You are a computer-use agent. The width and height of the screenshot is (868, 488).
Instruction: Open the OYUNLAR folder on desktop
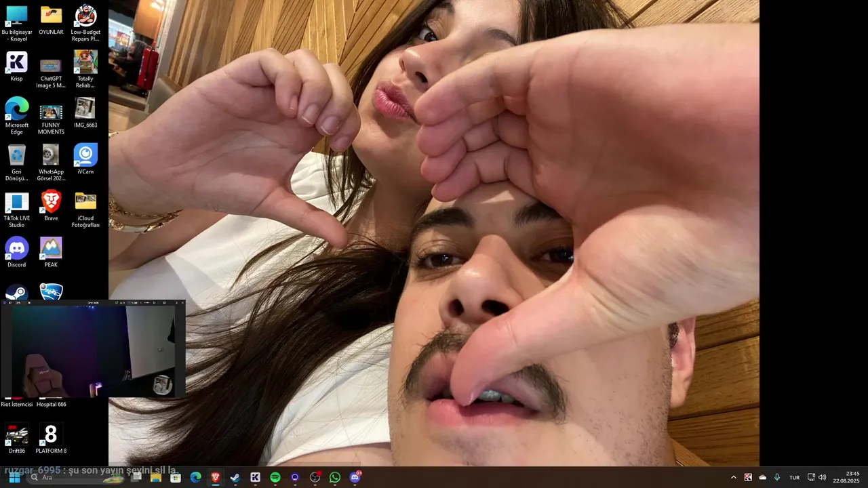point(51,20)
